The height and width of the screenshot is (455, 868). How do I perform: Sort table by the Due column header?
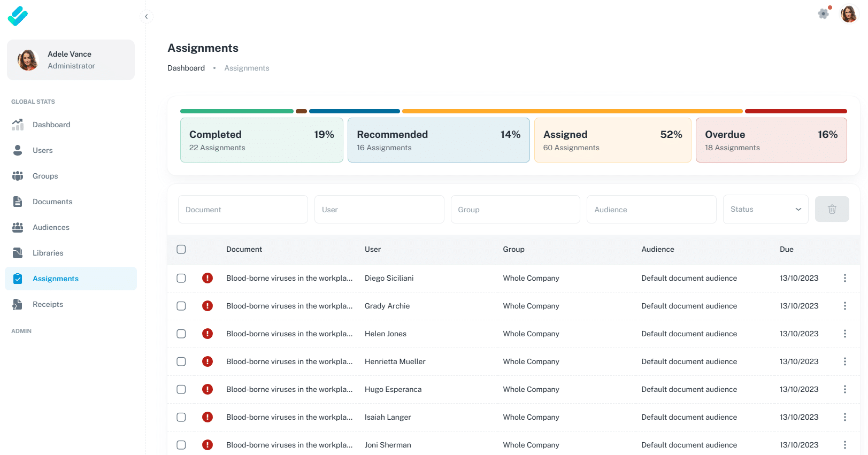(x=787, y=249)
